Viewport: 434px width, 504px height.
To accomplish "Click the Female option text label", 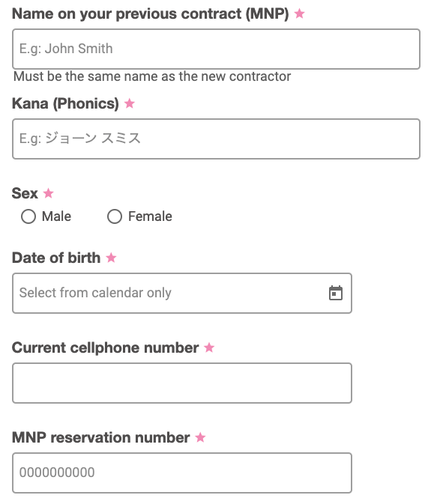I will click(x=150, y=216).
